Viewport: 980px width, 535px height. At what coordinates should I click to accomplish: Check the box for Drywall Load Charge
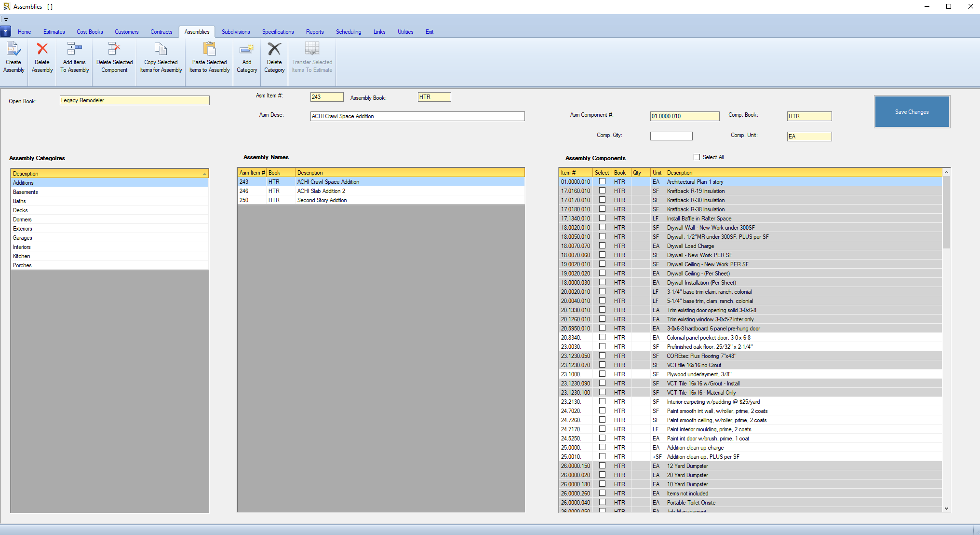coord(602,246)
